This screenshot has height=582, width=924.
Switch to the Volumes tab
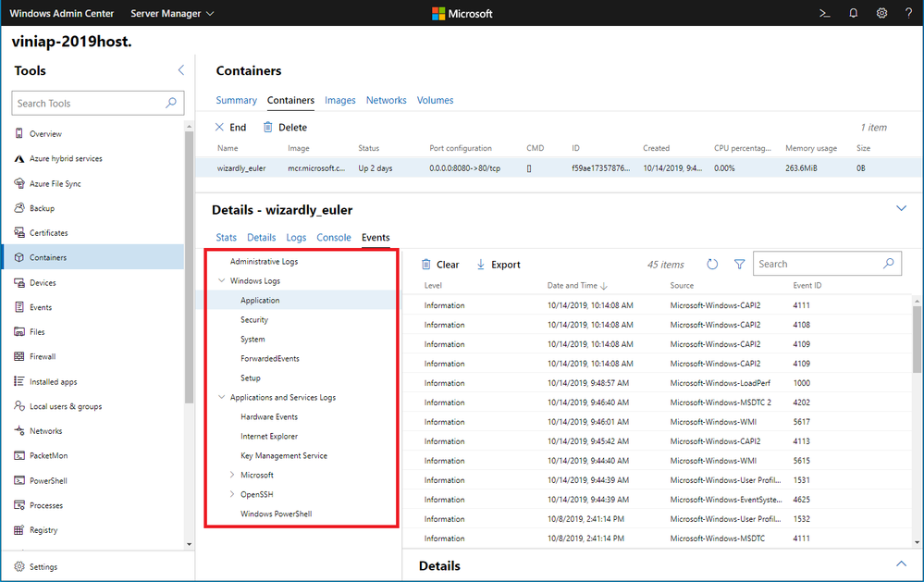click(x=435, y=100)
